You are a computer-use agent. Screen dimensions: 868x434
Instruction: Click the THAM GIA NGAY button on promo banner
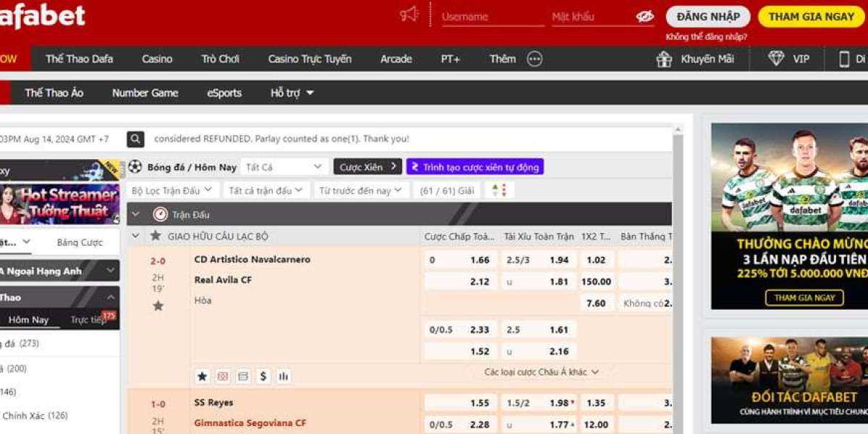(x=804, y=297)
